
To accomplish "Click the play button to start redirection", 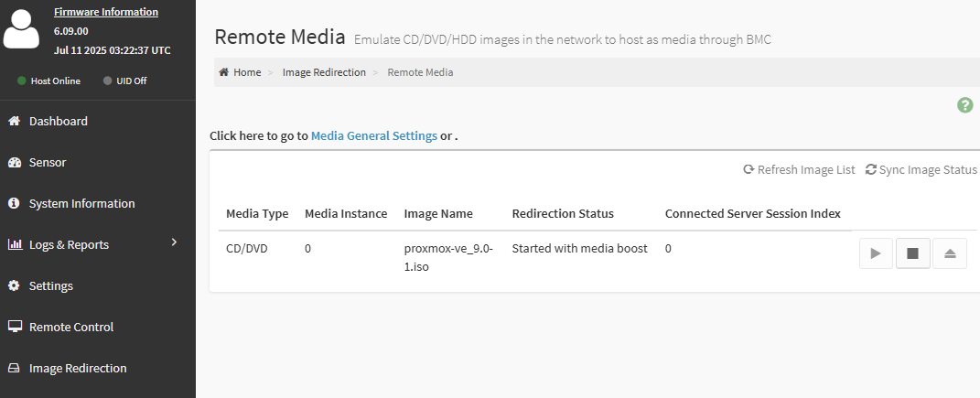I will (x=876, y=253).
